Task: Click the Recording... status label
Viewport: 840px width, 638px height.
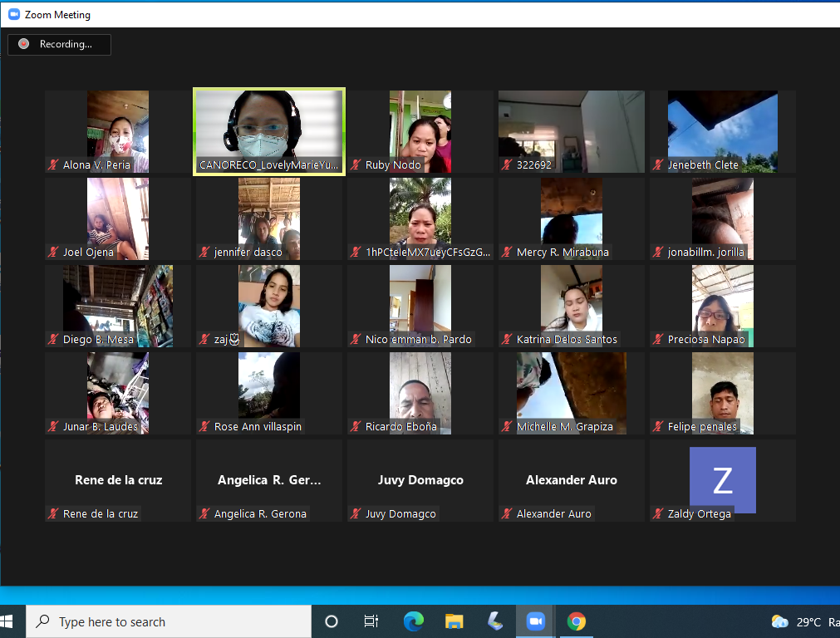Action: pyautogui.click(x=66, y=44)
